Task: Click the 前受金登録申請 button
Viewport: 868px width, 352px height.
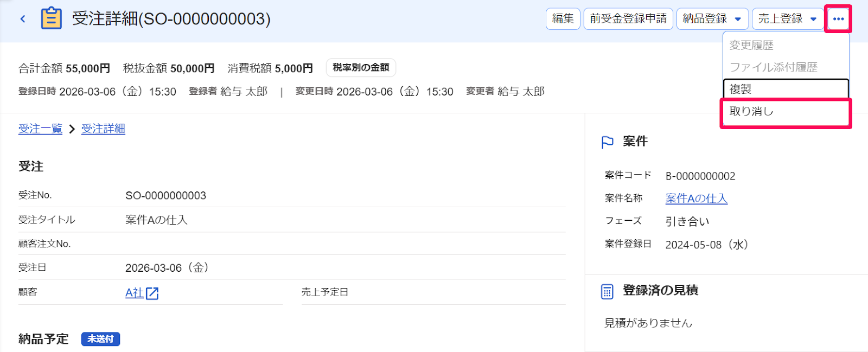Action: 628,19
